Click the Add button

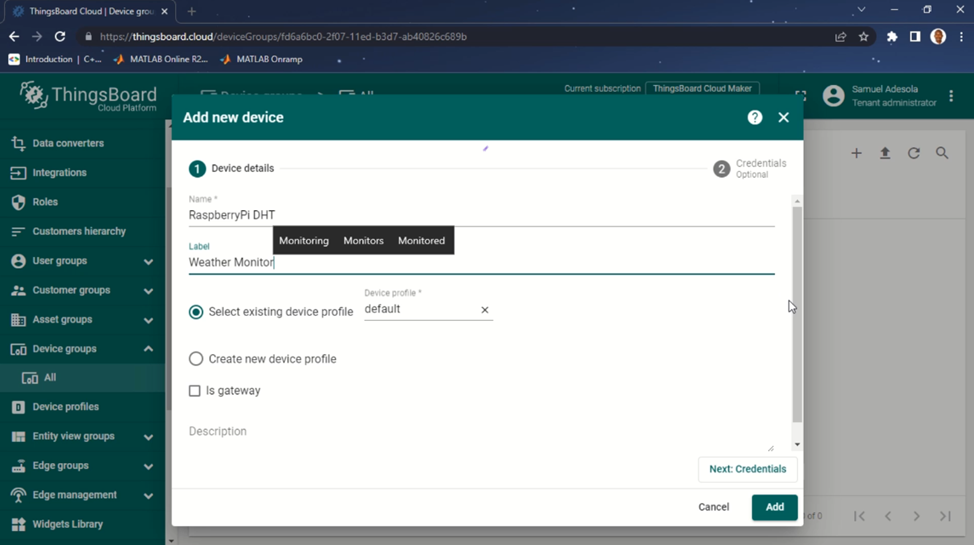coord(774,507)
